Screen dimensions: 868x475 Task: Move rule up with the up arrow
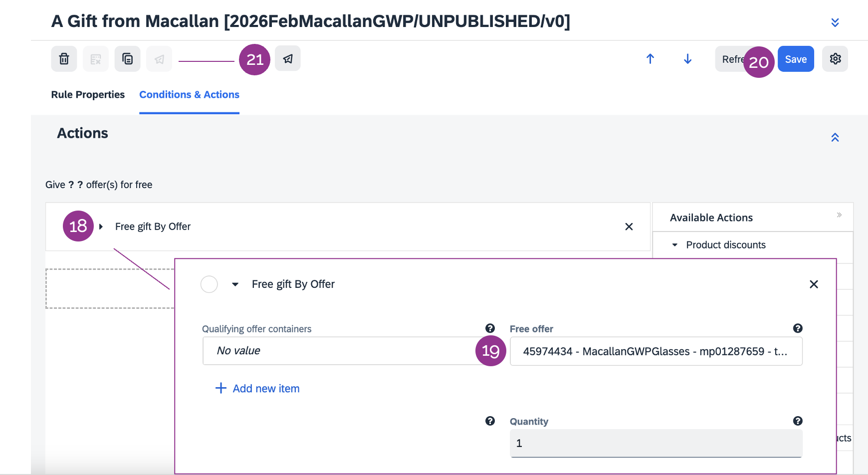point(650,59)
